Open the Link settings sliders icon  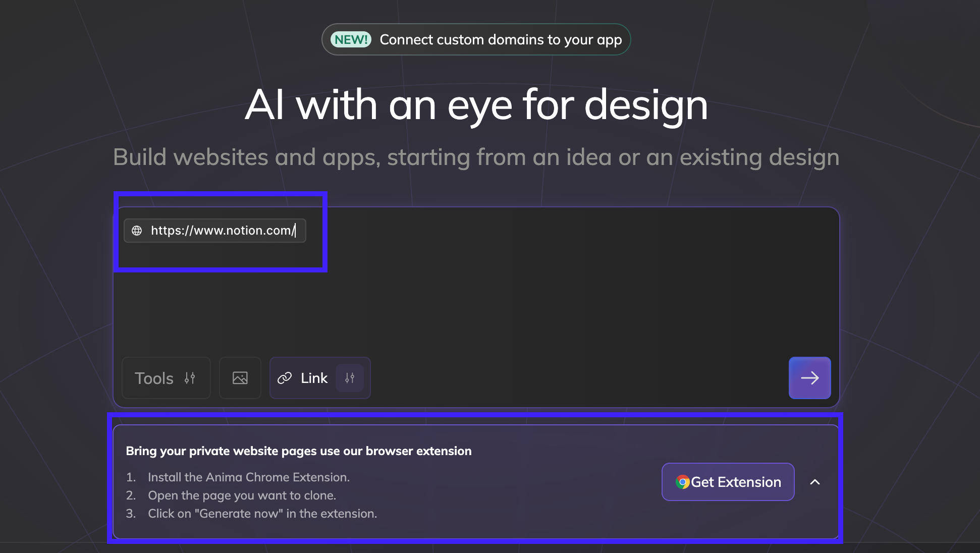tap(350, 378)
